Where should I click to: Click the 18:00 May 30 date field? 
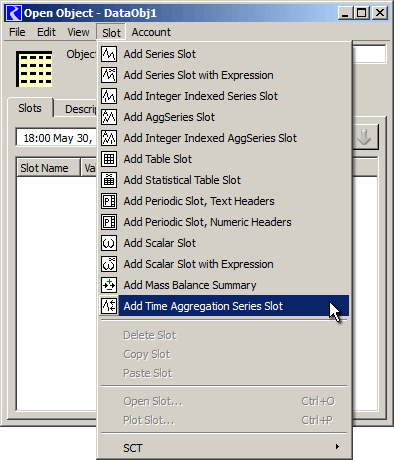(x=57, y=138)
